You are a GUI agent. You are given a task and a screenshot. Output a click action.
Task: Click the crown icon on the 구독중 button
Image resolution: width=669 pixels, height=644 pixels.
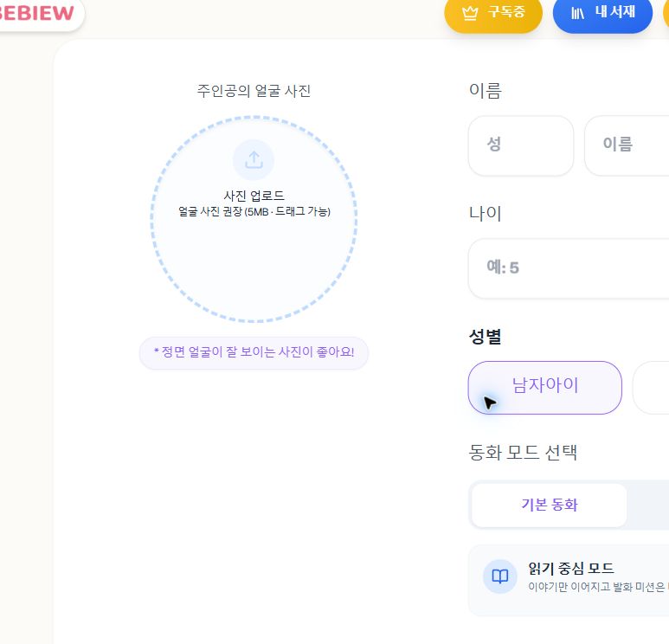click(x=470, y=13)
